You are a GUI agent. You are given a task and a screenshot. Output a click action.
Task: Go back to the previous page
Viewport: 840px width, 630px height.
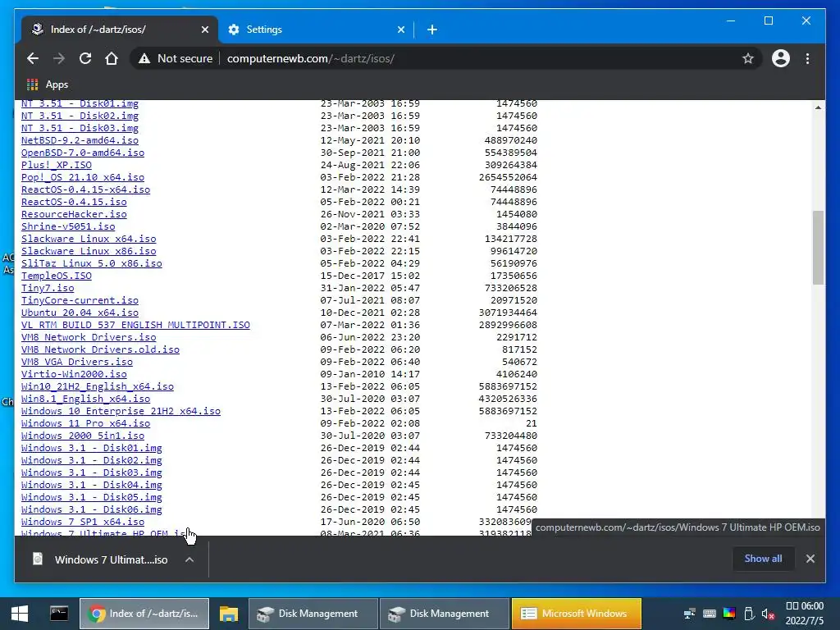(x=33, y=58)
